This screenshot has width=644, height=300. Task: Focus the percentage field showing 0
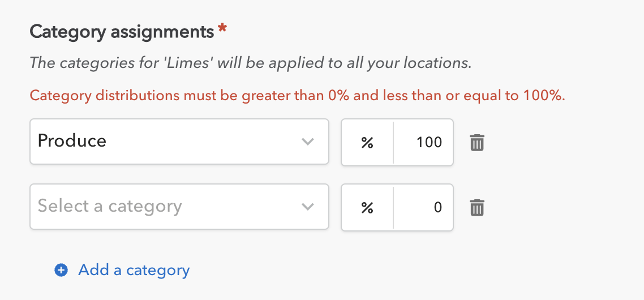(x=423, y=207)
